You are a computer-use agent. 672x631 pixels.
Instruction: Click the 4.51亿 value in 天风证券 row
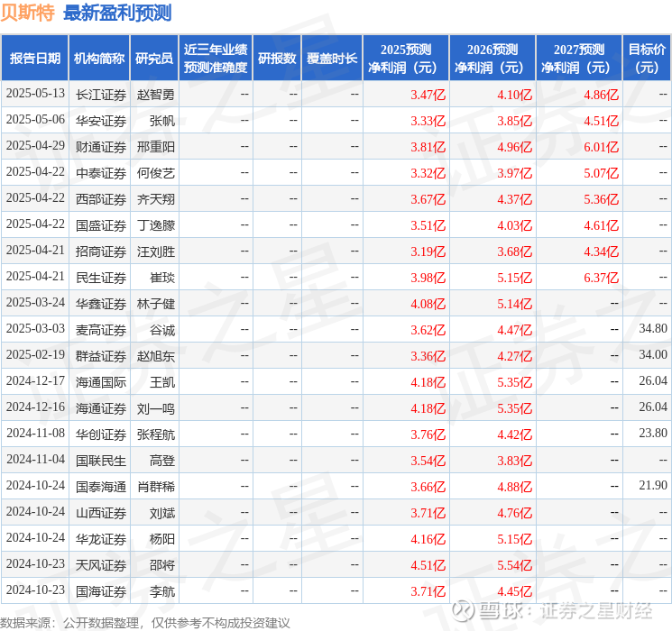[428, 565]
